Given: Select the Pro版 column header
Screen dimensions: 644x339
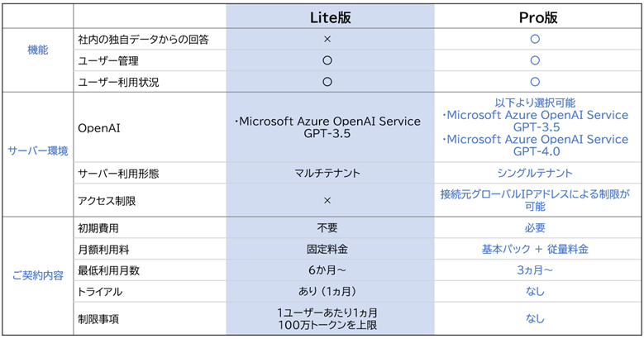Looking at the screenshot, I should pyautogui.click(x=535, y=16).
